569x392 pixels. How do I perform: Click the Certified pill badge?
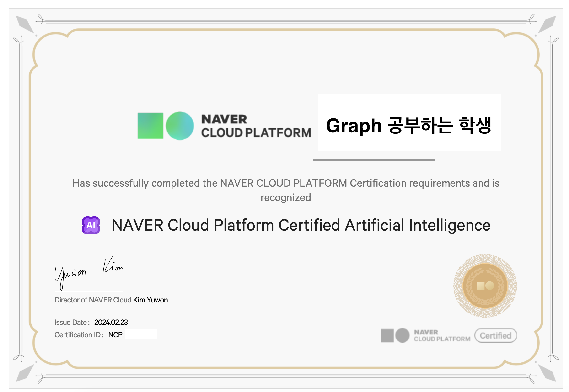pos(495,335)
